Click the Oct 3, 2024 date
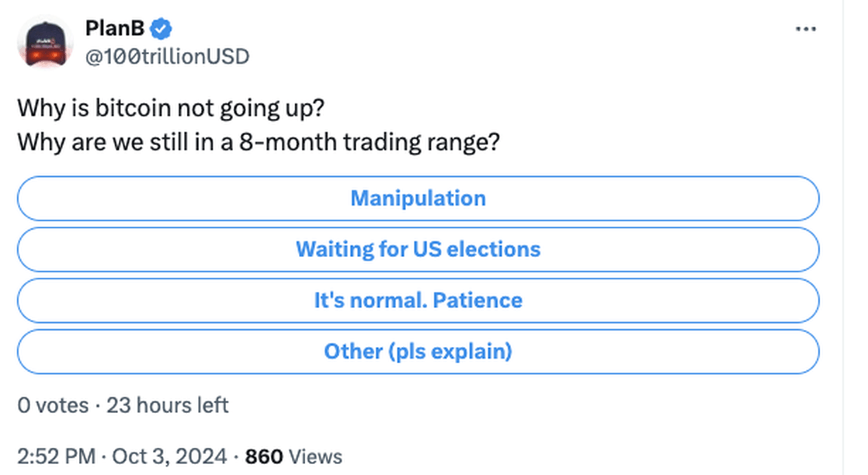 pos(169,456)
